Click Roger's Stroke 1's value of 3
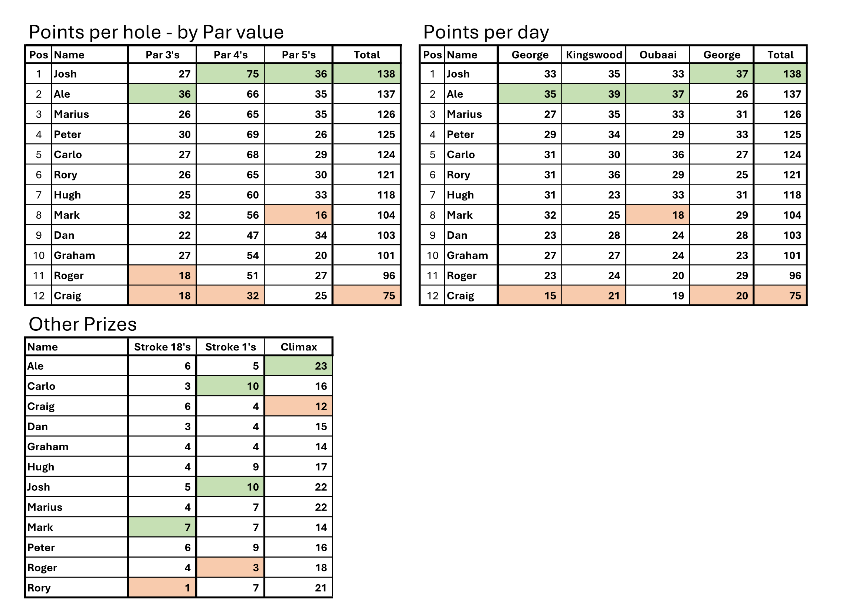 click(230, 568)
